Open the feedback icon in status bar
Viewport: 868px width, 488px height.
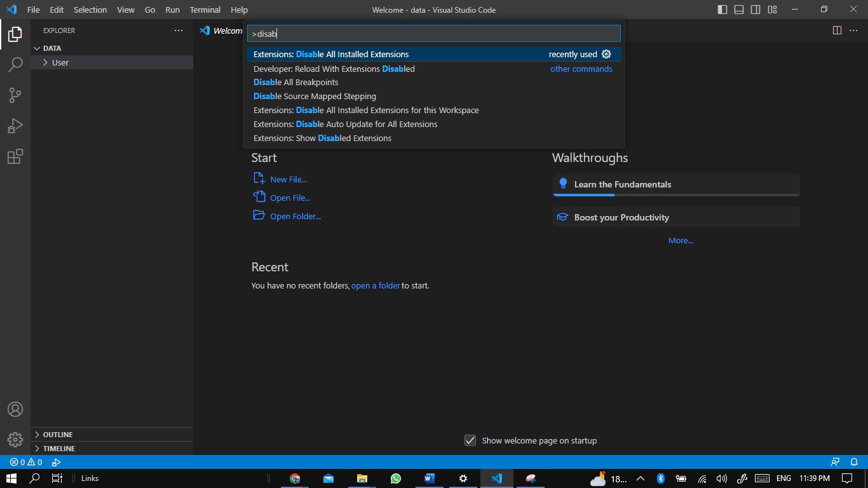[x=835, y=462]
